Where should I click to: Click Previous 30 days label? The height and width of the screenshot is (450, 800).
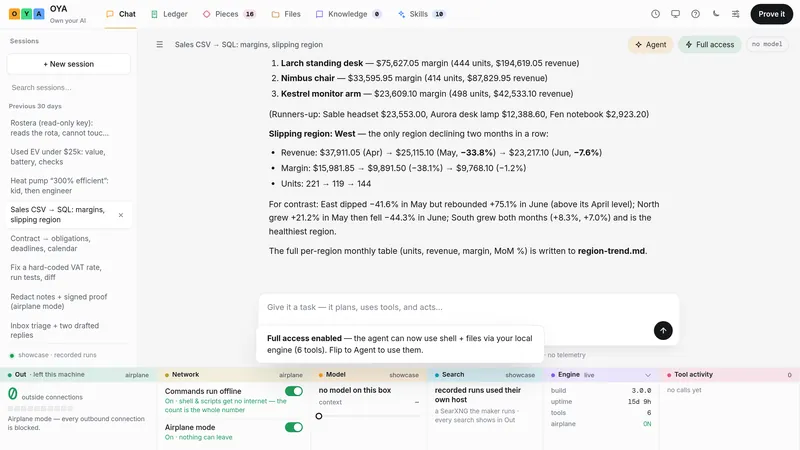pyautogui.click(x=35, y=106)
